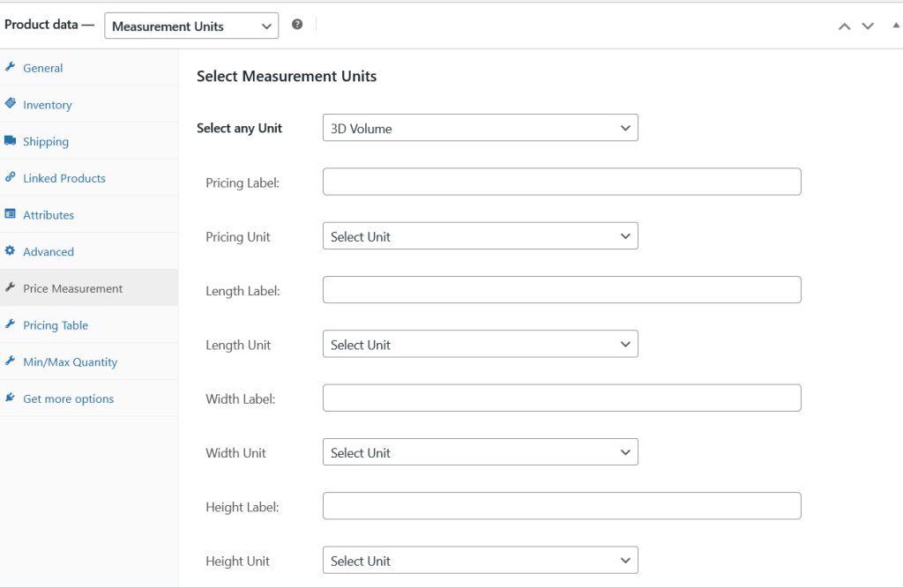Screen dimensions: 903x588
Task: Focus the Pricing Label text field
Action: [x=562, y=182]
